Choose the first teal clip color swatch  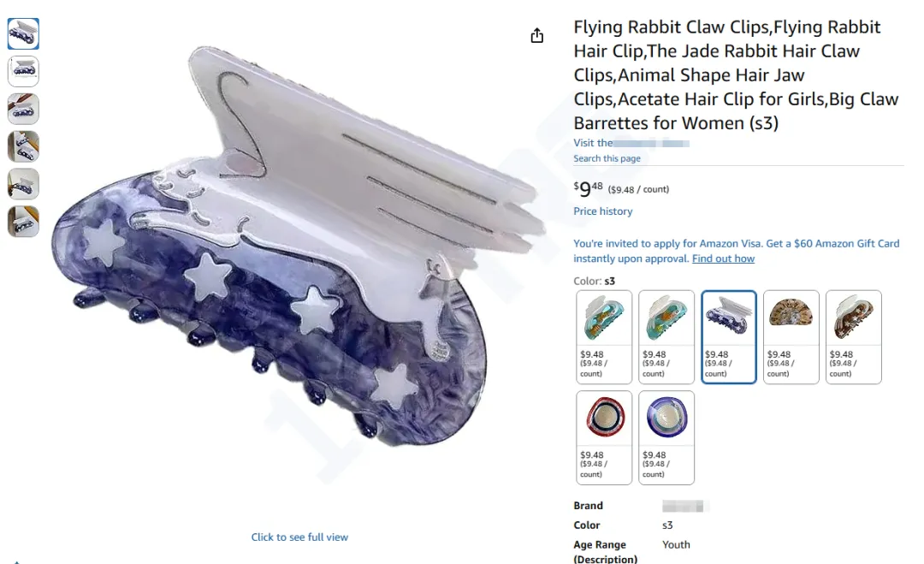click(604, 337)
